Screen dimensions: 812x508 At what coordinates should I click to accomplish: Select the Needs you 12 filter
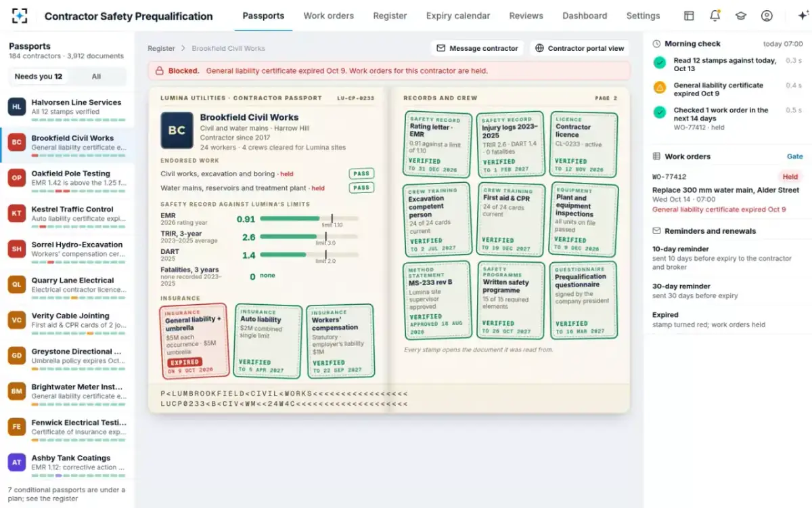[39, 77]
